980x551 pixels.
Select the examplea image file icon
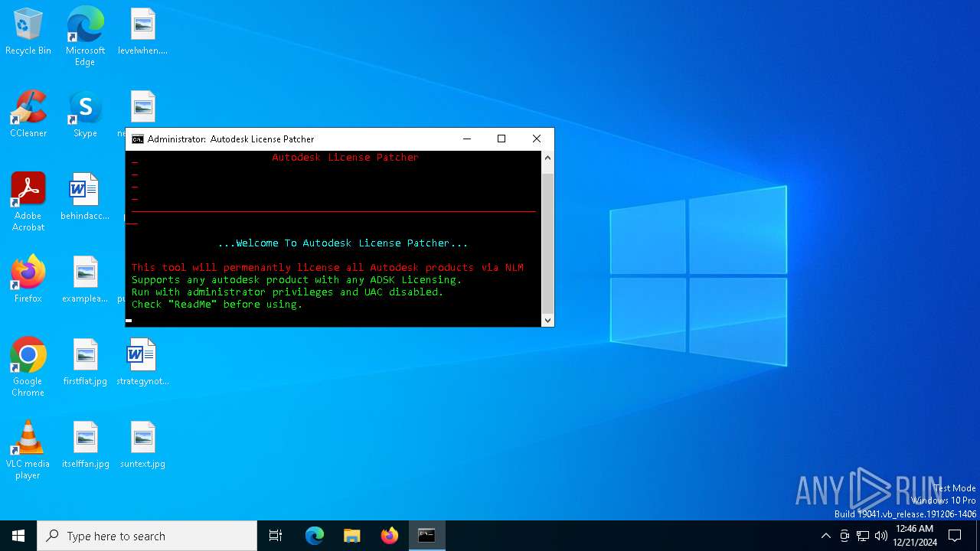[85, 279]
